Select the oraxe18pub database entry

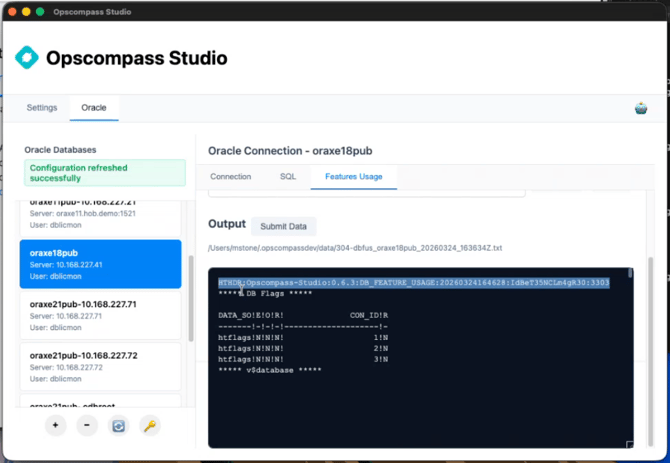click(100, 264)
